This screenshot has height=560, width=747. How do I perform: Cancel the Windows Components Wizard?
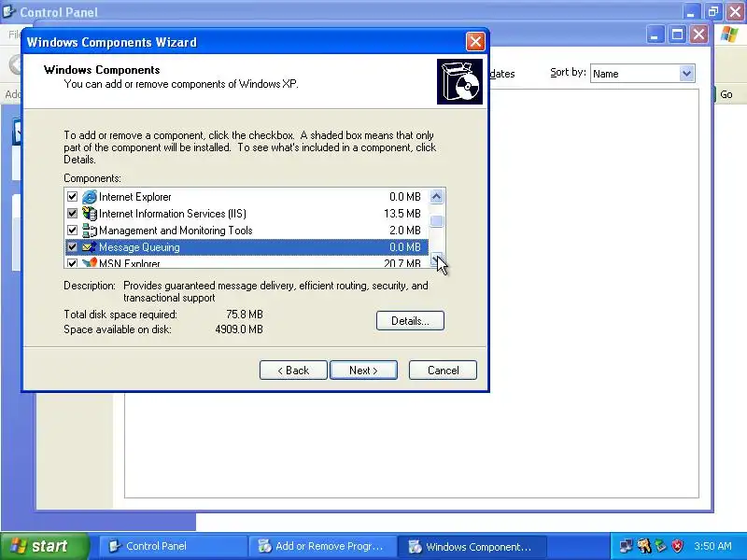(x=443, y=370)
